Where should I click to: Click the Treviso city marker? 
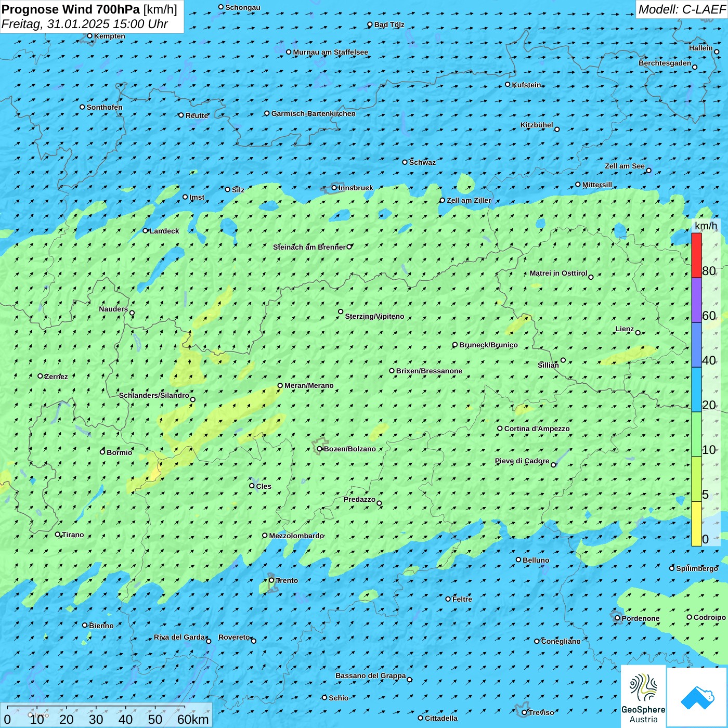tap(524, 712)
